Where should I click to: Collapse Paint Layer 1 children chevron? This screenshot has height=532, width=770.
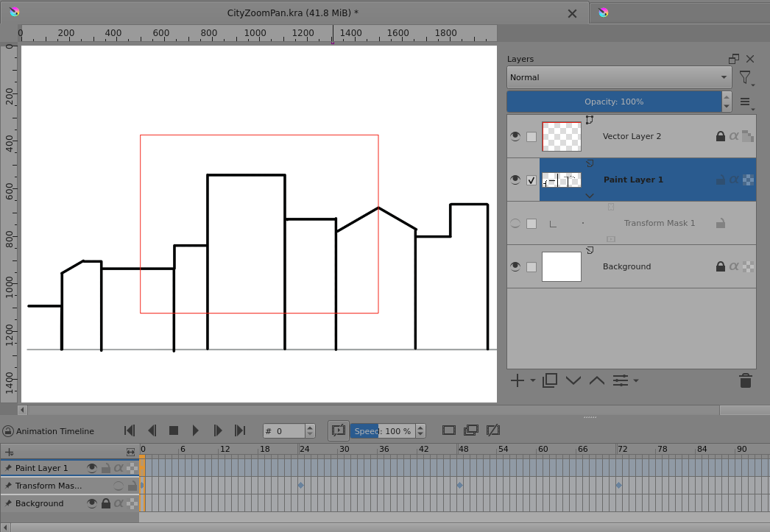(x=590, y=196)
